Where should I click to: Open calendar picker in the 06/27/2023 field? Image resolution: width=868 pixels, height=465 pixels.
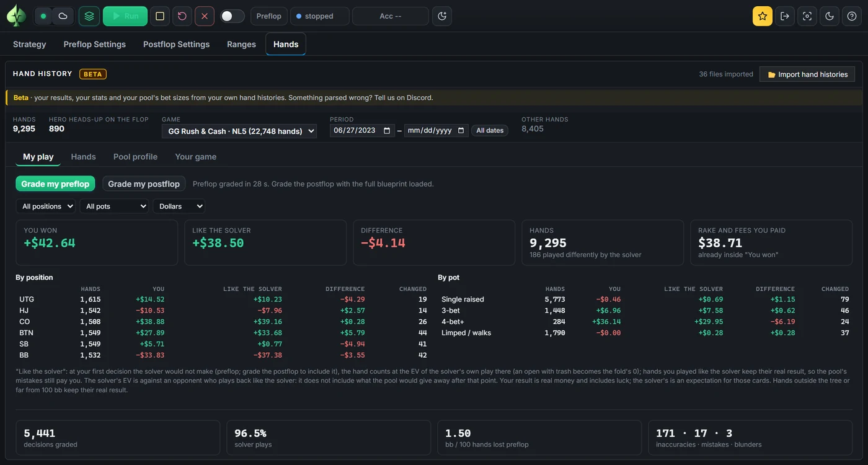point(387,131)
